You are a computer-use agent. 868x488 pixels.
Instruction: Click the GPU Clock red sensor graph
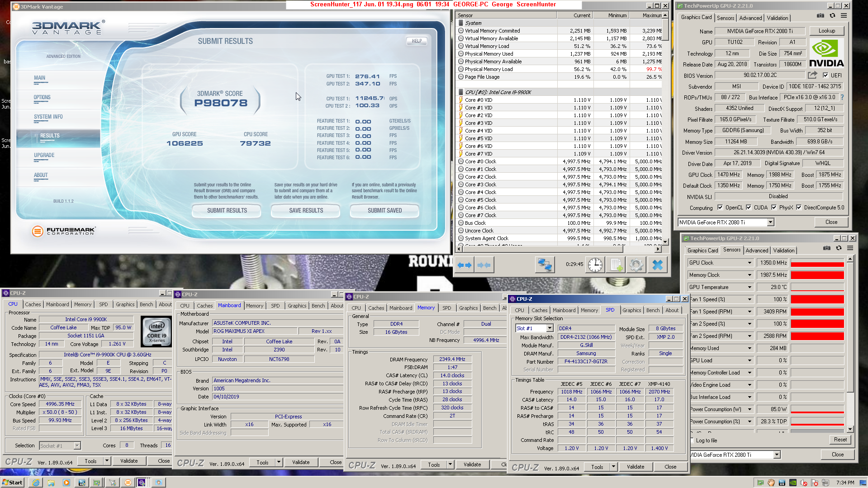tap(817, 263)
